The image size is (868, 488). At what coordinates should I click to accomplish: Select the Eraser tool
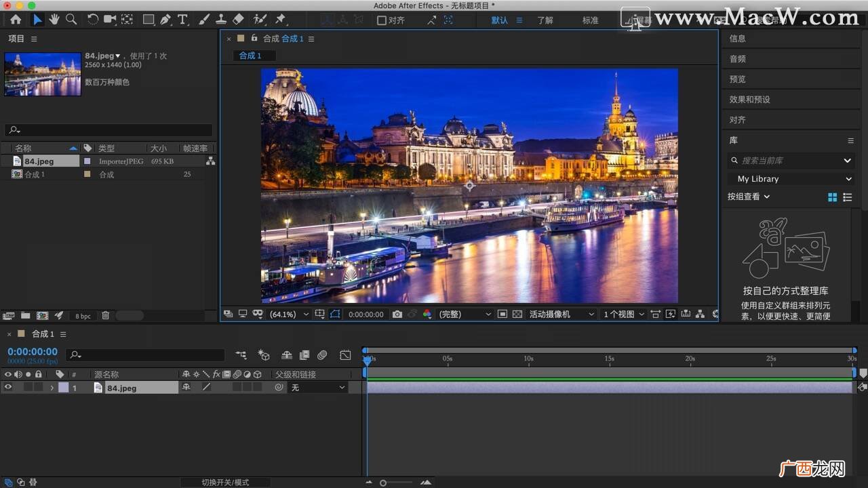(238, 20)
